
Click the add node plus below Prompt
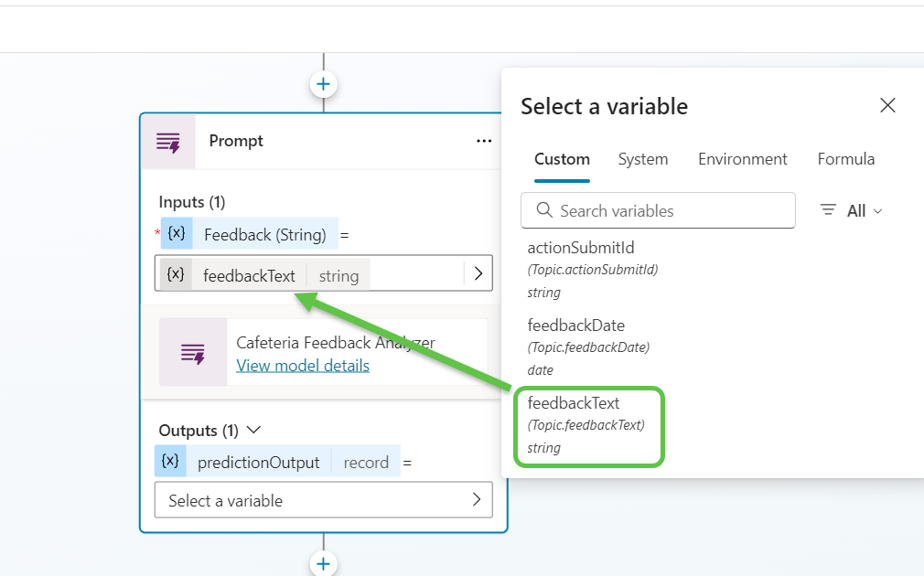tap(323, 563)
